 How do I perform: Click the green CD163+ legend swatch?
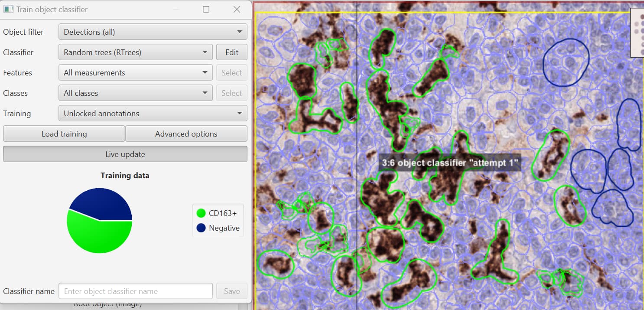click(x=200, y=213)
